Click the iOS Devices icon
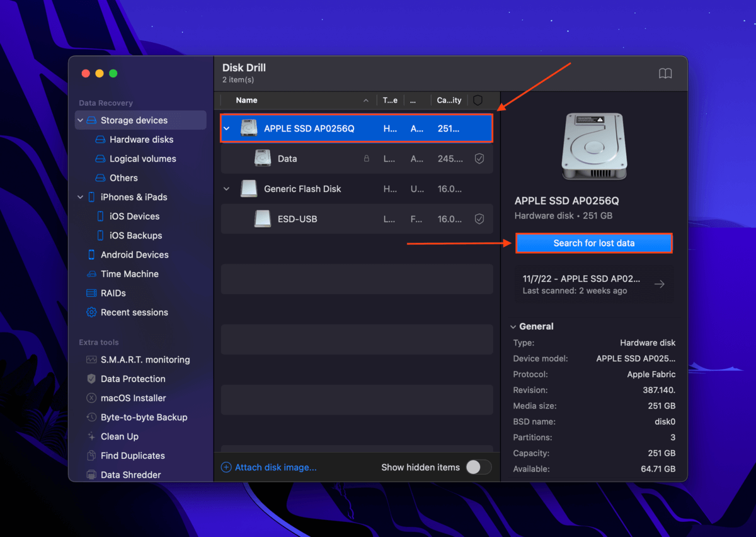This screenshot has height=537, width=756. click(101, 217)
